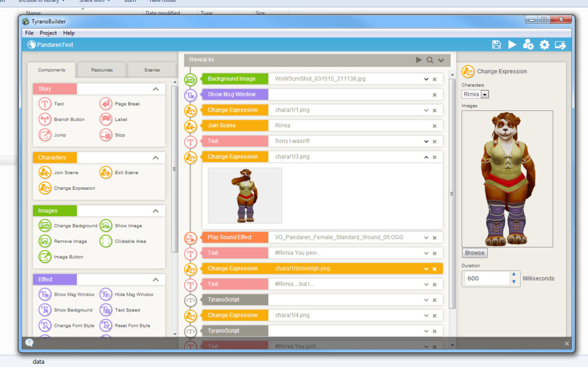Expand Play Sound Effect row chevron
Viewport: 588px width, 367px height.
[426, 237]
